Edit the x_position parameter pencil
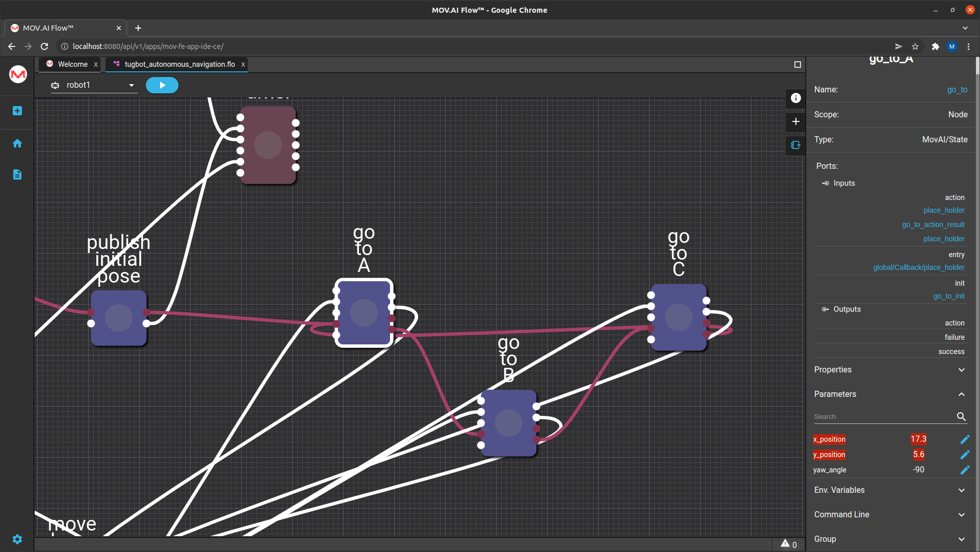Image resolution: width=980 pixels, height=552 pixels. pyautogui.click(x=965, y=439)
